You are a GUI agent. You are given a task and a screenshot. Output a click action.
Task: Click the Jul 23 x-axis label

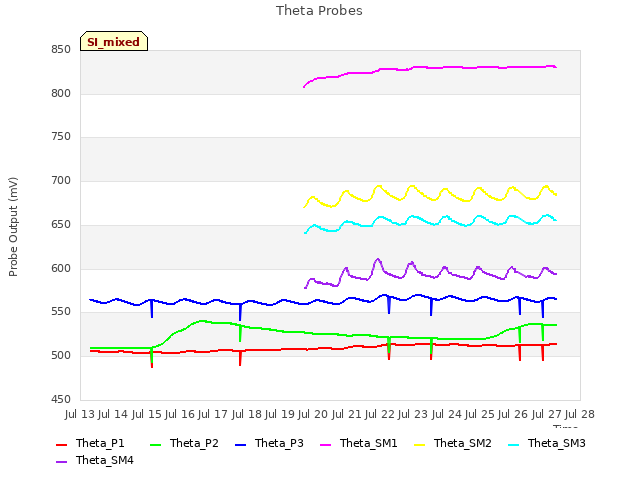(x=413, y=414)
